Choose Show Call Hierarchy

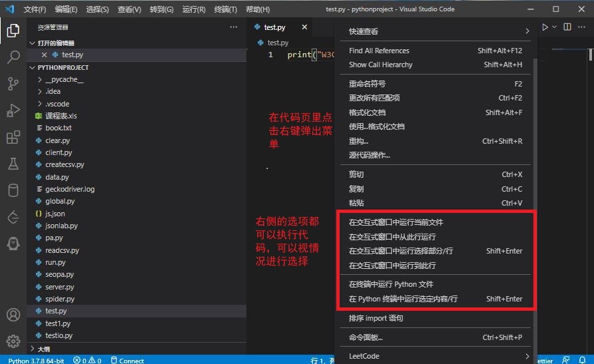point(435,65)
